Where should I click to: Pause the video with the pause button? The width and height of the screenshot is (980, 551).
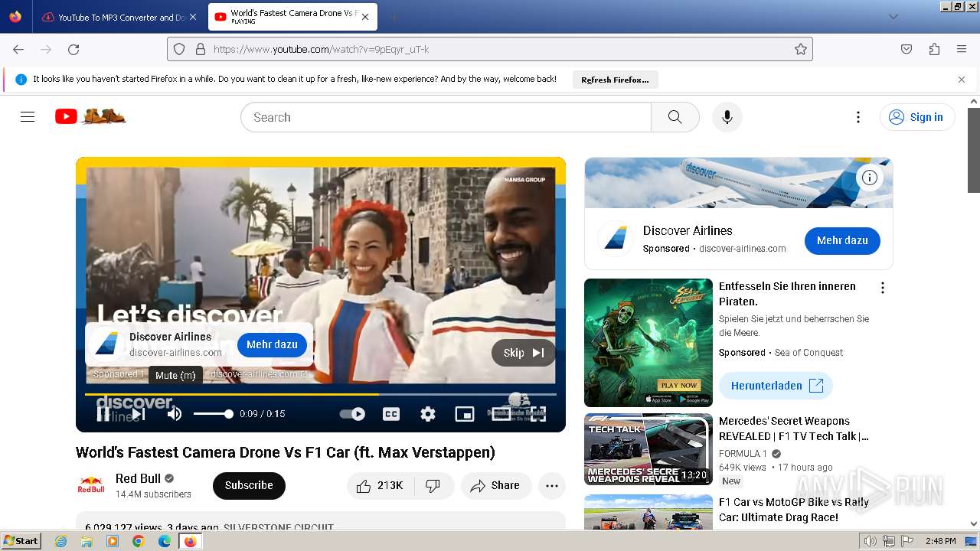103,414
